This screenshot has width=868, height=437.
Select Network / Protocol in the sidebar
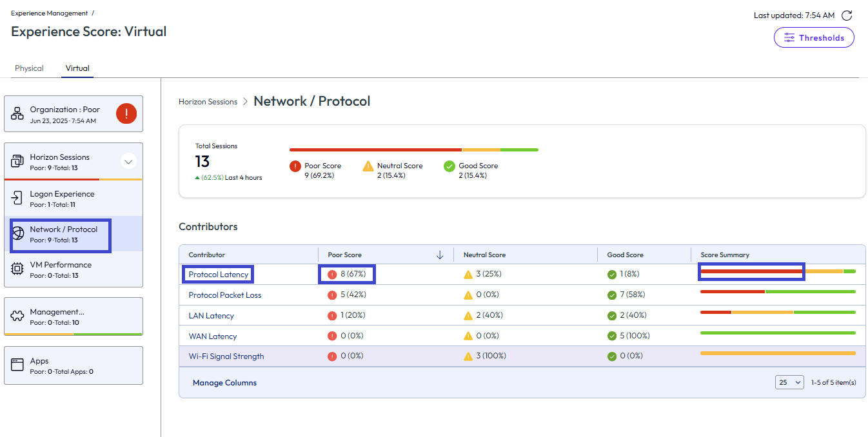(x=74, y=233)
